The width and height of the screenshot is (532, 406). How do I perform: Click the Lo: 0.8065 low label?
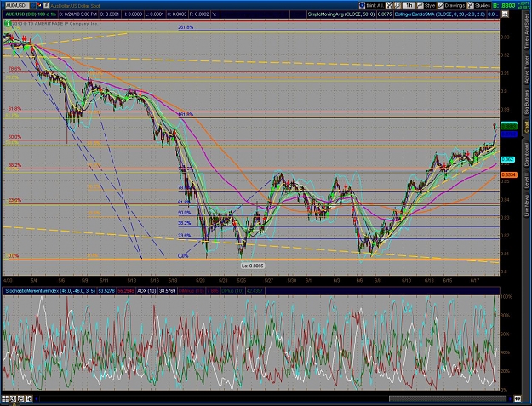point(253,266)
